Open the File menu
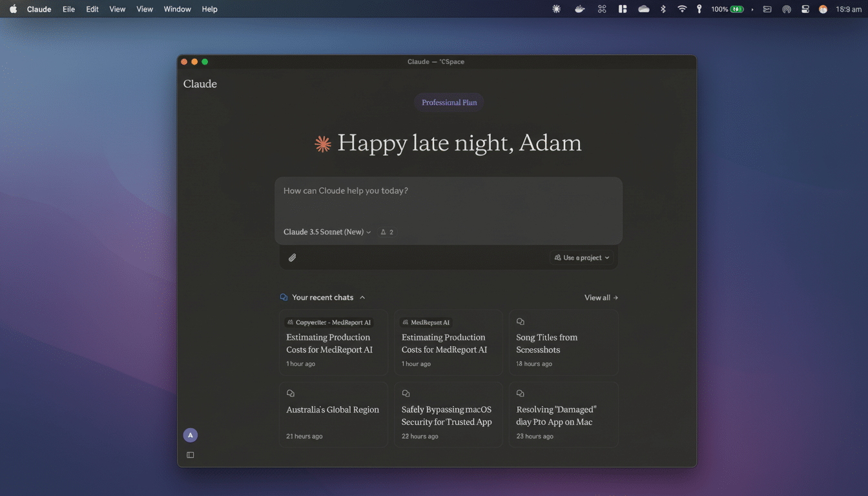The height and width of the screenshot is (496, 868). pos(68,9)
